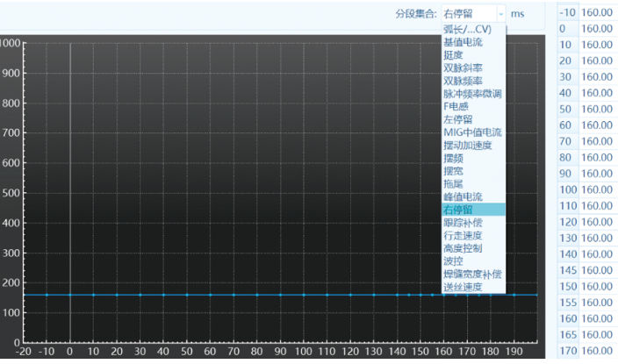Image resolution: width=618 pixels, height=364 pixels.
Task: Select 摆动加速度 from the list
Action: coord(466,146)
